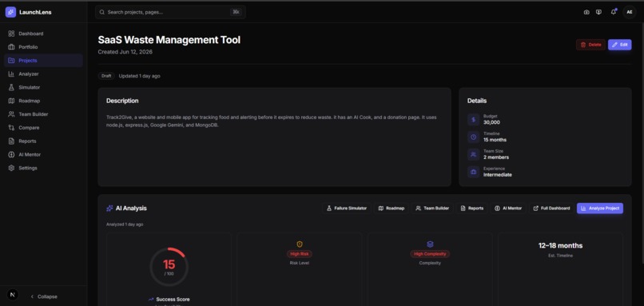Click the layers icon above High Complexity
Viewport: 644px width, 306px height.
(430, 244)
